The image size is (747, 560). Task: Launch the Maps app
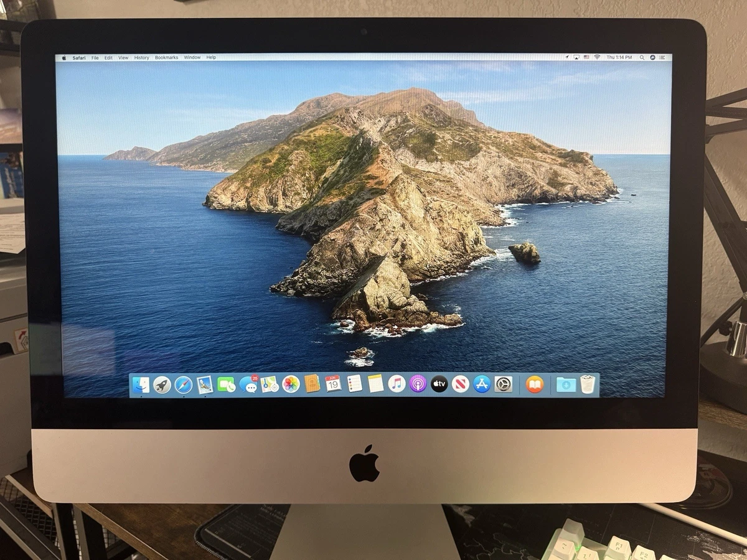pos(269,386)
